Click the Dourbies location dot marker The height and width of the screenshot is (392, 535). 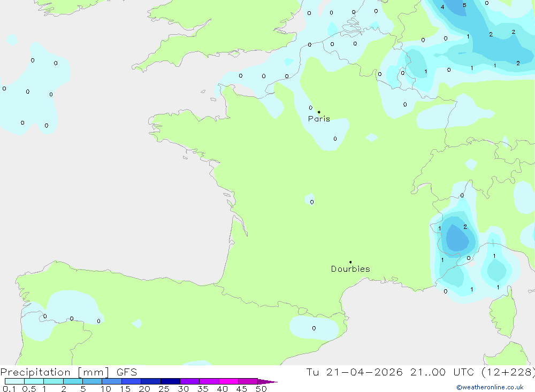coord(350,262)
